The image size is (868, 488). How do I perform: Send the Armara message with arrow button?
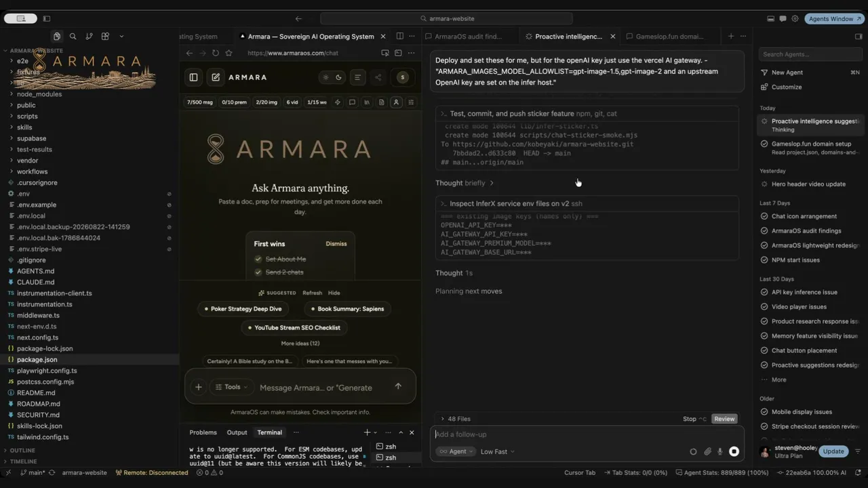pyautogui.click(x=398, y=386)
